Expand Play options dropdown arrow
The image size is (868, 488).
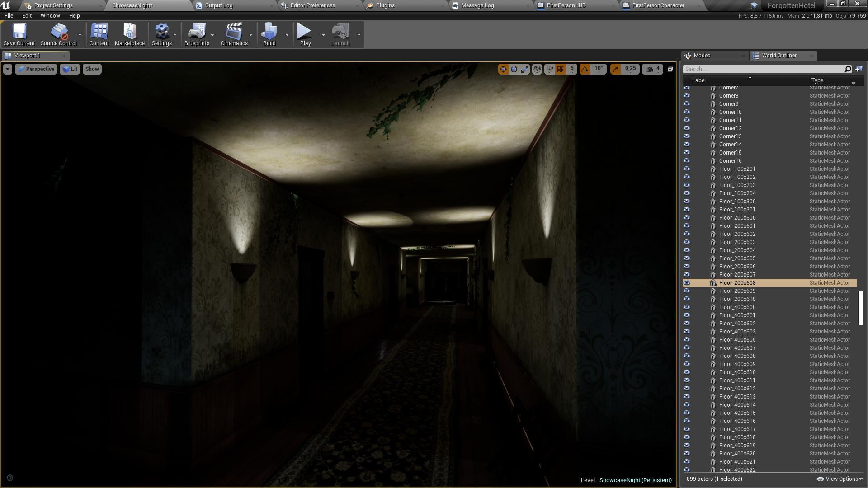(x=323, y=35)
